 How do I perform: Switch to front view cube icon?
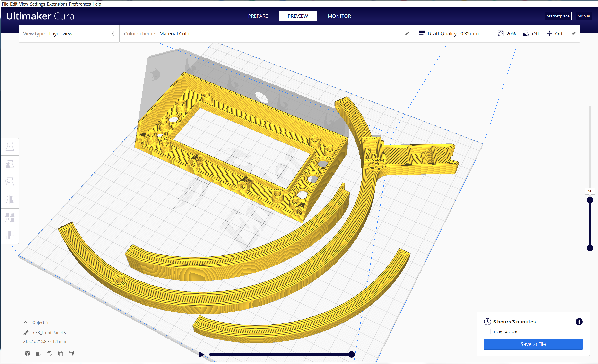38,353
